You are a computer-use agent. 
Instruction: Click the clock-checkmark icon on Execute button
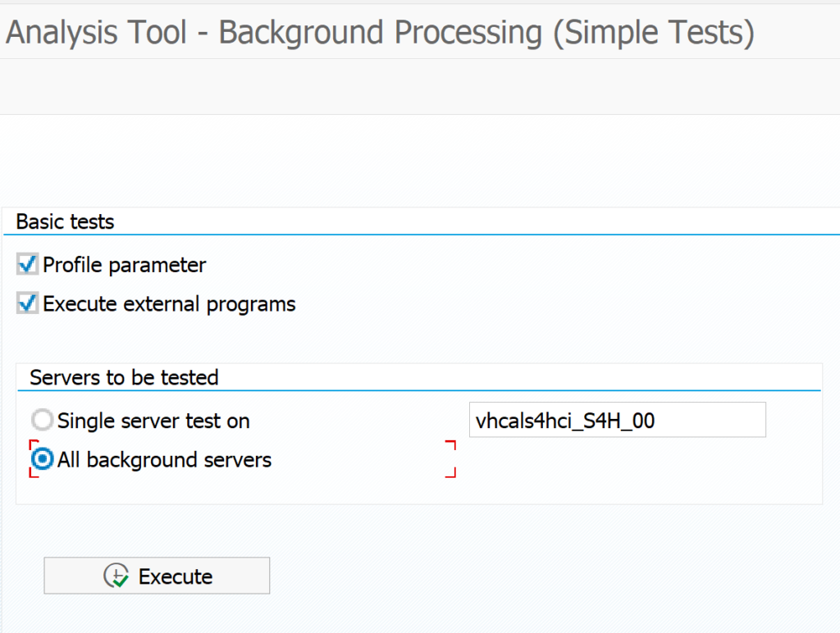tap(116, 576)
